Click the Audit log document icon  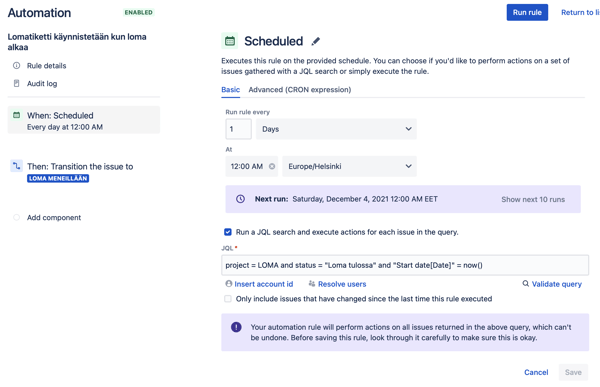(16, 83)
